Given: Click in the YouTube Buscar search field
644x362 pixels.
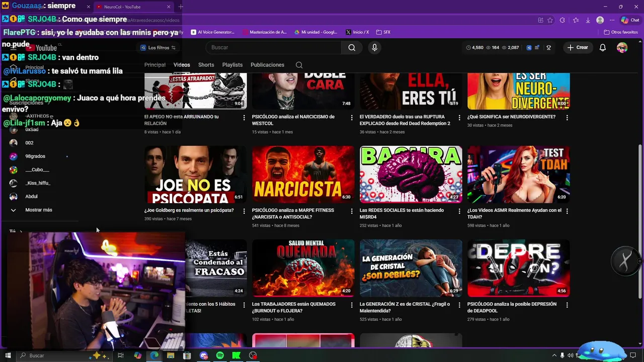Looking at the screenshot, I should (x=273, y=47).
